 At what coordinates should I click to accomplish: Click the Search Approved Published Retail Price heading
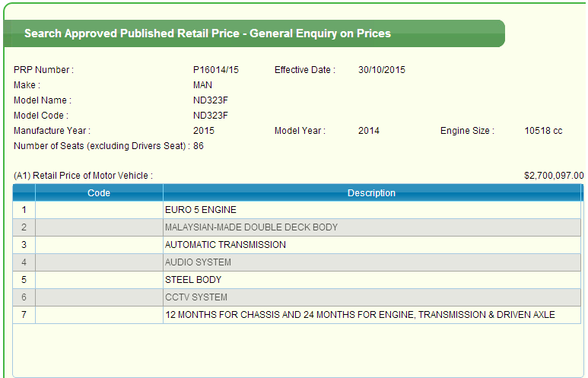click(x=208, y=33)
